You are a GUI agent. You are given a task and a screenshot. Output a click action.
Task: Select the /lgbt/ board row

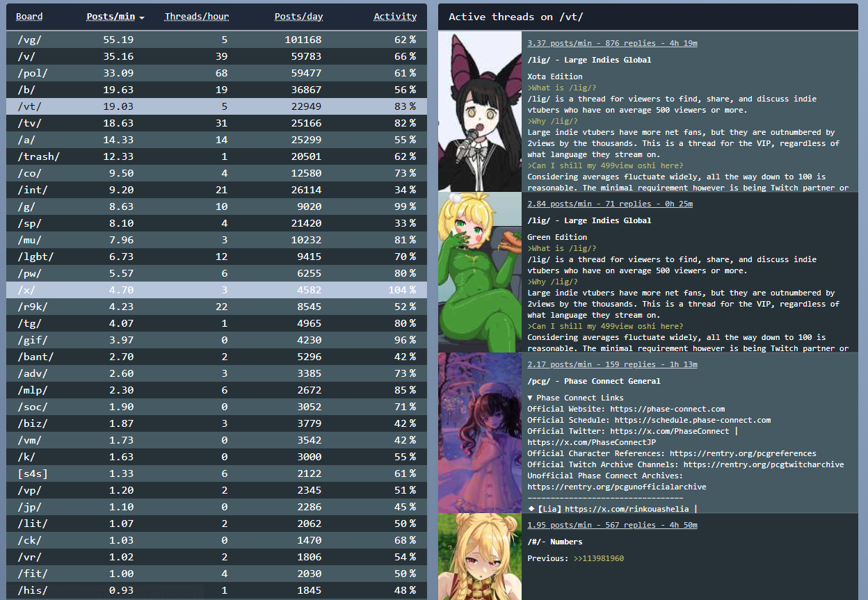[x=216, y=257]
